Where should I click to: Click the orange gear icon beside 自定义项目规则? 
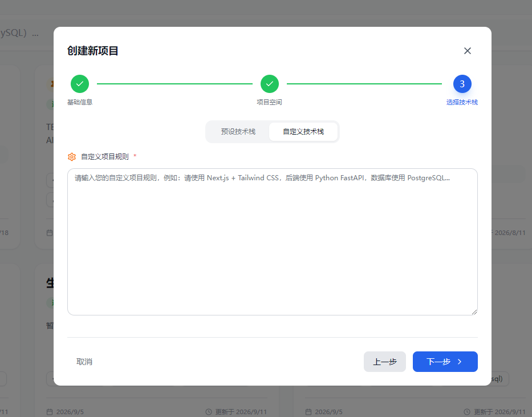(72, 157)
